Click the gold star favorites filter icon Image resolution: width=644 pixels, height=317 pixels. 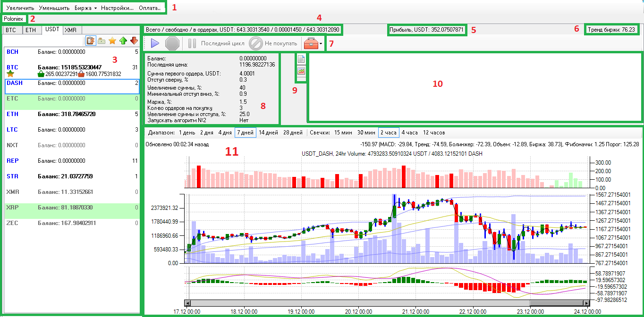click(x=112, y=41)
